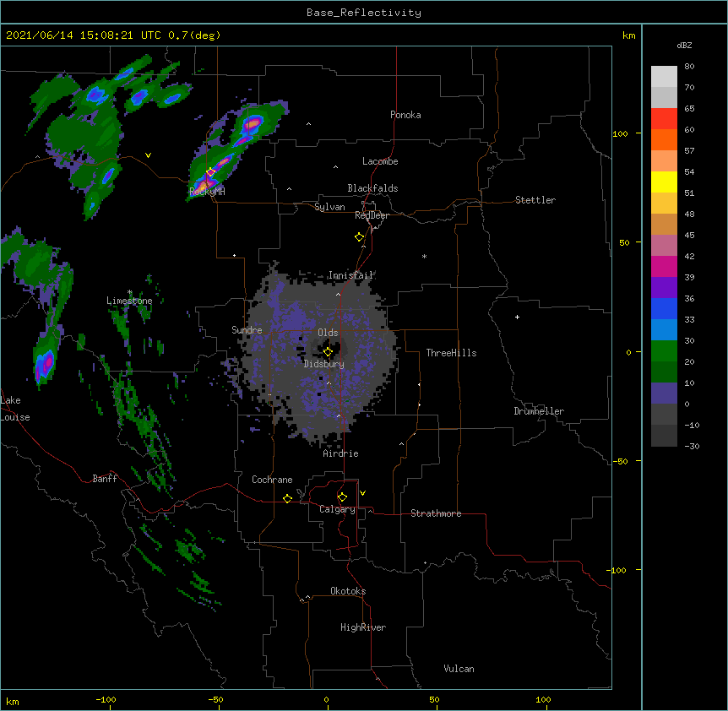
Task: Click the Base_Reflectivity title text
Action: click(x=364, y=13)
